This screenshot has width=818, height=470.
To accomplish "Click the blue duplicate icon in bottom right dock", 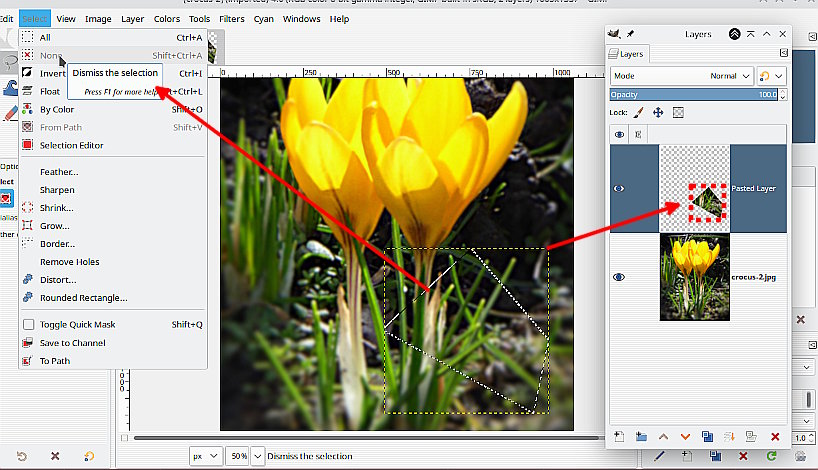I will point(715,456).
